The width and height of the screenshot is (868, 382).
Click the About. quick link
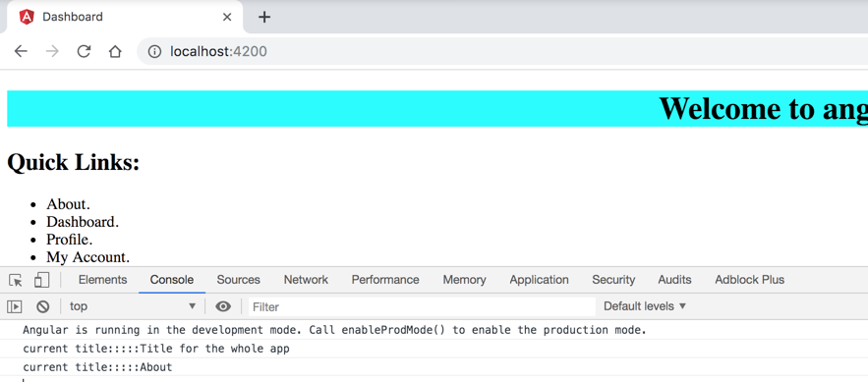[x=68, y=204]
